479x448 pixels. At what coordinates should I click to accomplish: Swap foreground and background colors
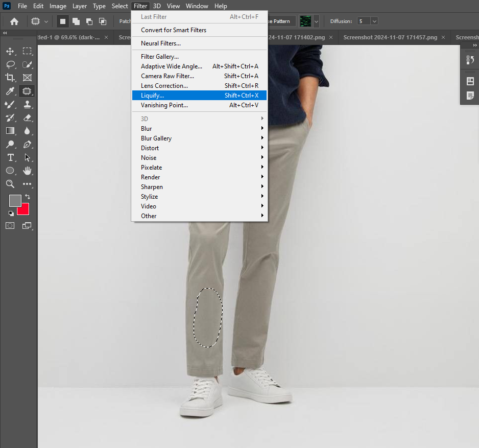[28, 197]
